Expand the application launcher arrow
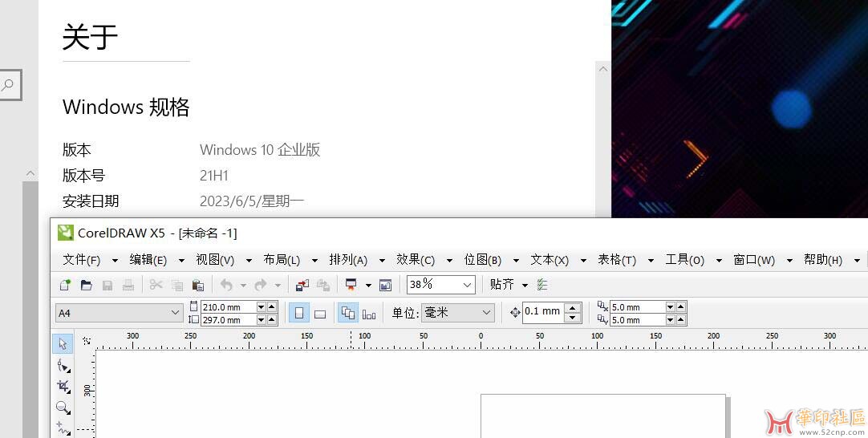The height and width of the screenshot is (438, 868). pos(368,285)
